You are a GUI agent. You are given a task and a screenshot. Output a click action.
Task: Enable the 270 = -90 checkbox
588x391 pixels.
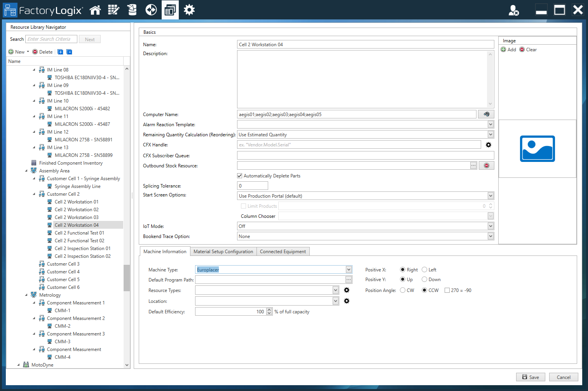tap(447, 290)
